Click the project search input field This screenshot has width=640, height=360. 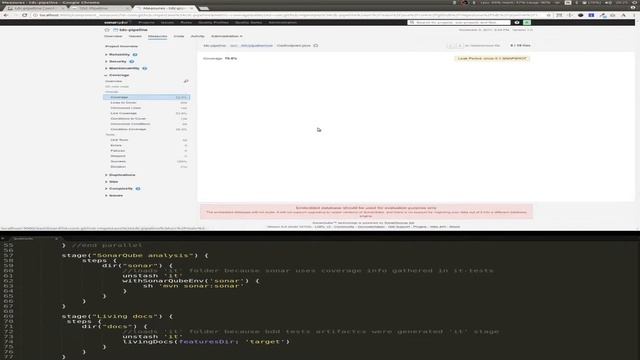[x=459, y=22]
